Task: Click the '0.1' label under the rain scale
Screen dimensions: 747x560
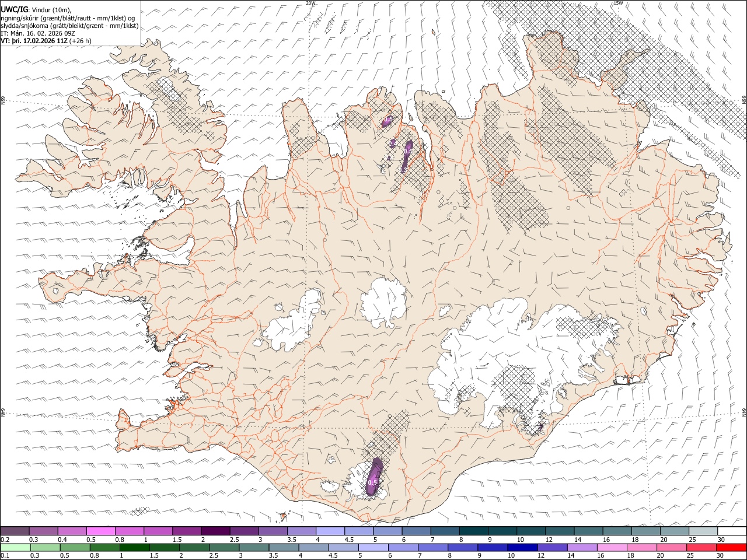Action: pos(4,556)
